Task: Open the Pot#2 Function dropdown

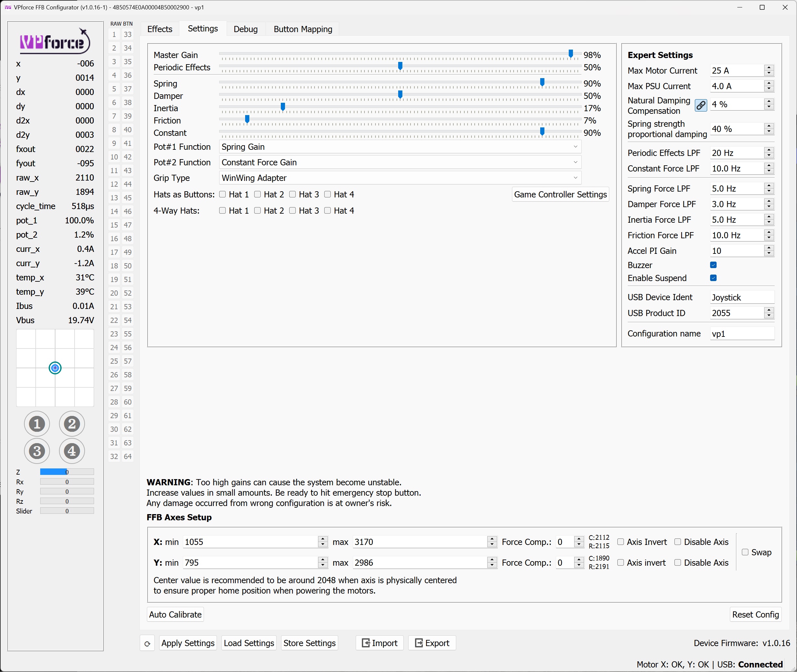Action: pyautogui.click(x=400, y=162)
